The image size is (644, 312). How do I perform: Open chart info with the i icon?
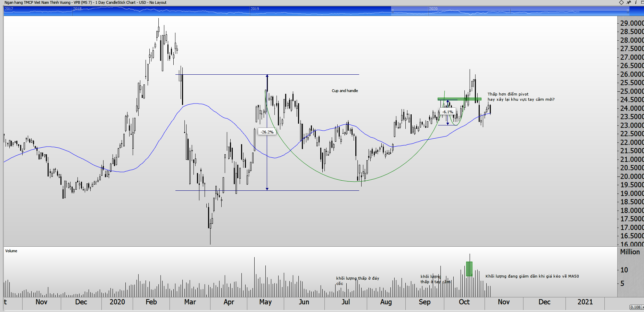click(636, 2)
